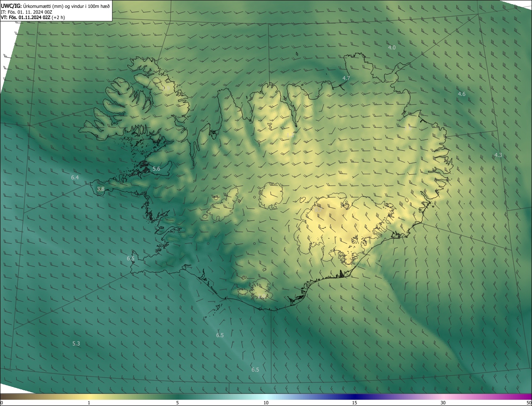Click the 4.6 value label on the map
Image resolution: width=532 pixels, height=406 pixels.
462,94
